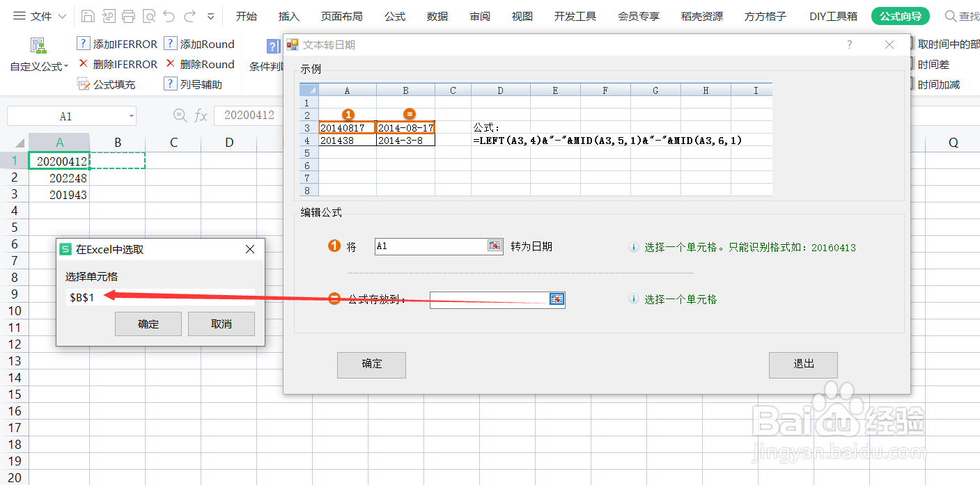The width and height of the screenshot is (980, 485).
Task: Select cell A2 containing 202248
Action: tap(59, 177)
